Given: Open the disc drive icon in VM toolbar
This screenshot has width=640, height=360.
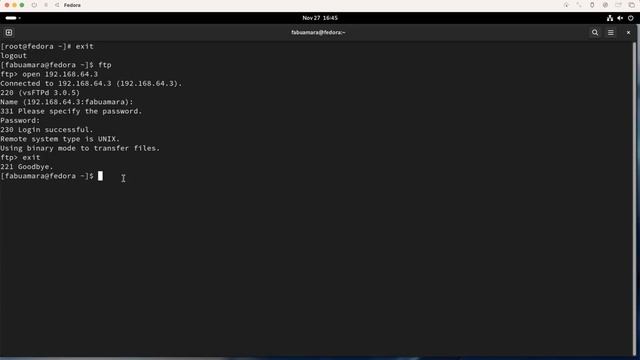Looking at the screenshot, I should tap(605, 5).
